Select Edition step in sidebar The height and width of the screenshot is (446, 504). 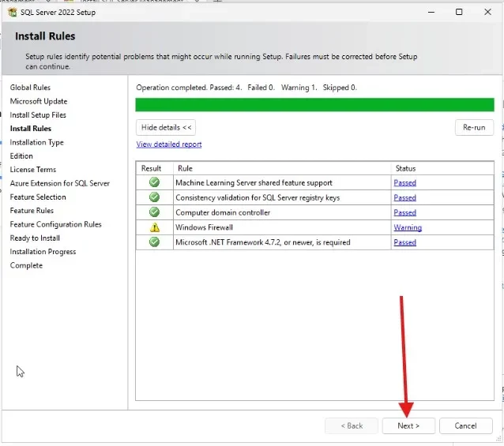(x=21, y=156)
